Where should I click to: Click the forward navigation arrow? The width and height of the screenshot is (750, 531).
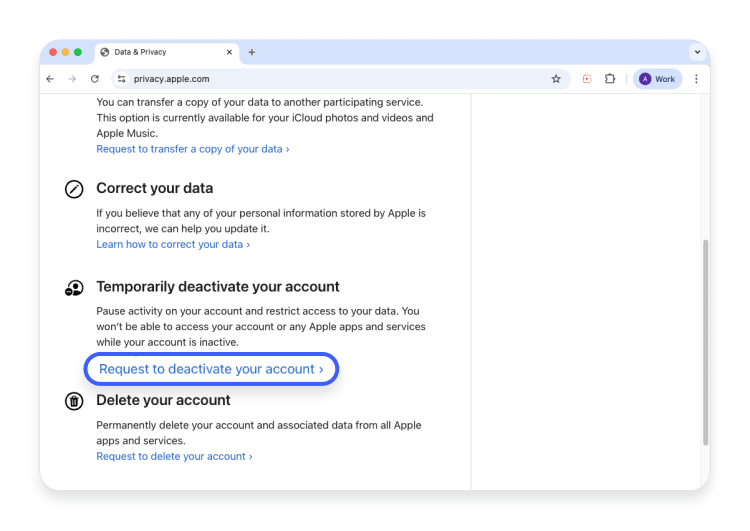pos(72,79)
